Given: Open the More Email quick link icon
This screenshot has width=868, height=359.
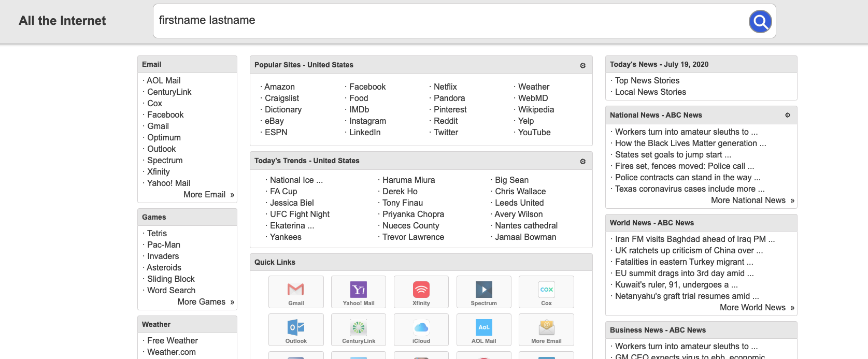Looking at the screenshot, I should [547, 330].
